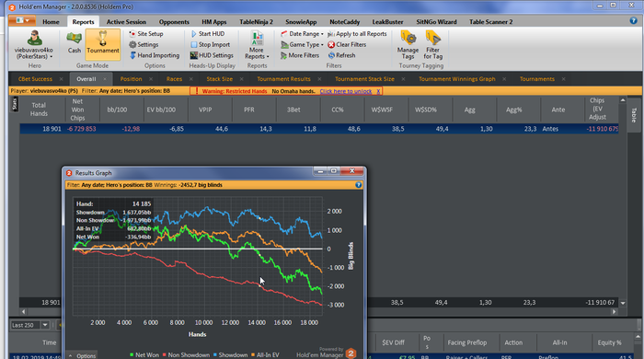This screenshot has width=644, height=359.
Task: Toggle Non Showdown line in legend
Action: point(186,355)
